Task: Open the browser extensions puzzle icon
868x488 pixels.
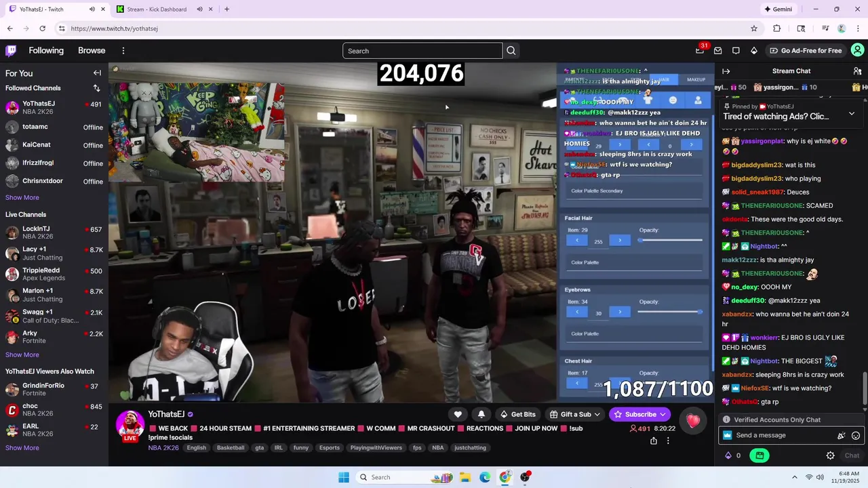Action: pyautogui.click(x=777, y=28)
